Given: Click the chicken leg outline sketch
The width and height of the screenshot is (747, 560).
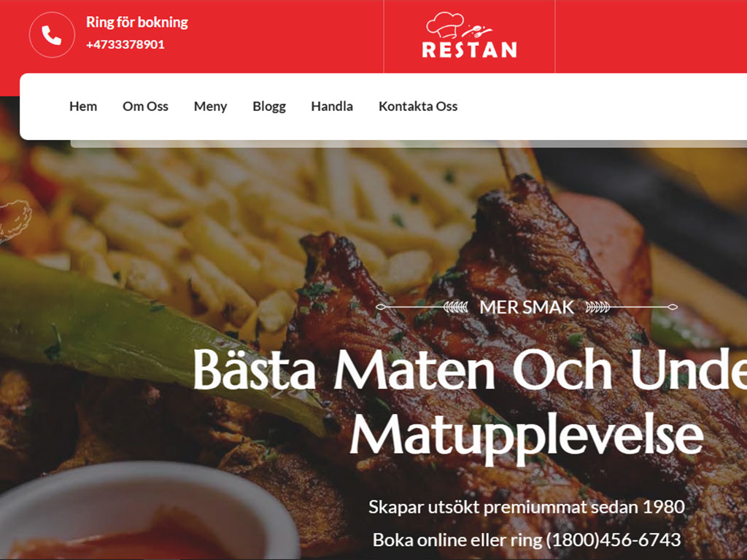Looking at the screenshot, I should [15, 221].
